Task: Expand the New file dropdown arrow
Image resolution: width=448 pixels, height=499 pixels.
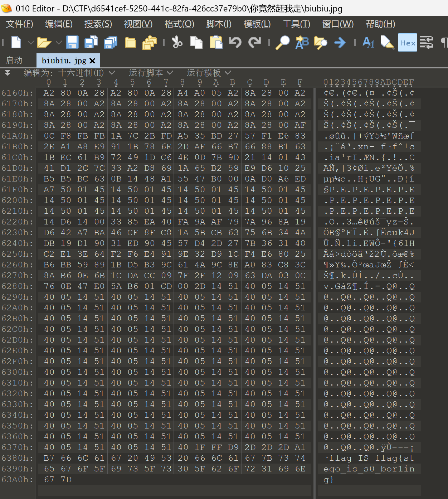Action: pos(31,43)
